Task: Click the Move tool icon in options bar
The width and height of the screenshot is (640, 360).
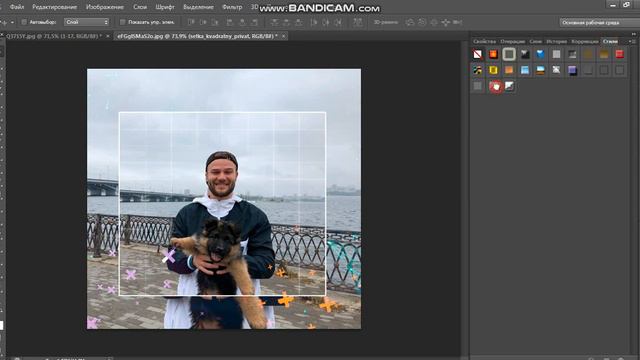Action: pyautogui.click(x=4, y=22)
